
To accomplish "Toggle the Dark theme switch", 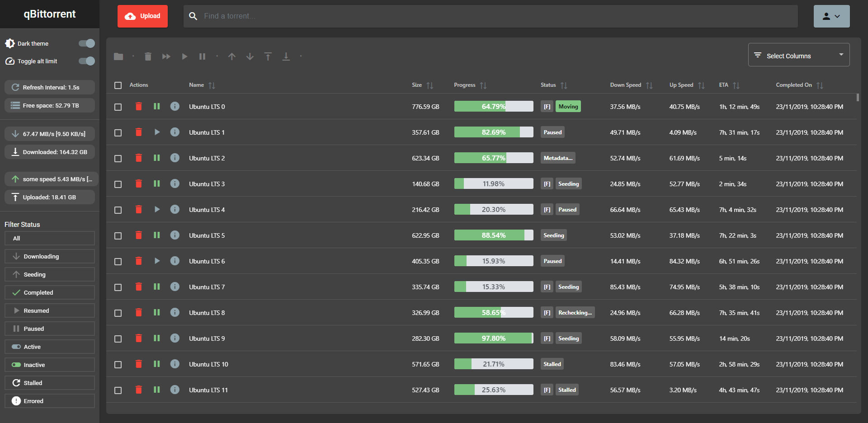I will 87,43.
